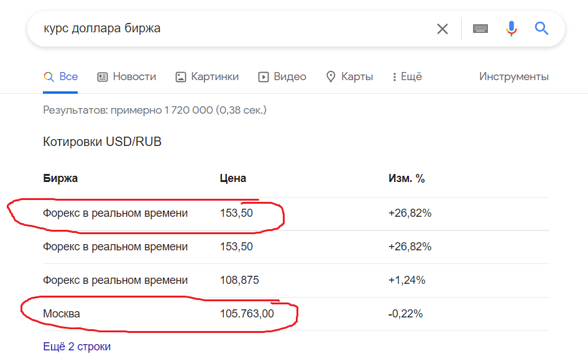588x364 pixels.
Task: Switch to the Все tab
Action: coord(61,77)
